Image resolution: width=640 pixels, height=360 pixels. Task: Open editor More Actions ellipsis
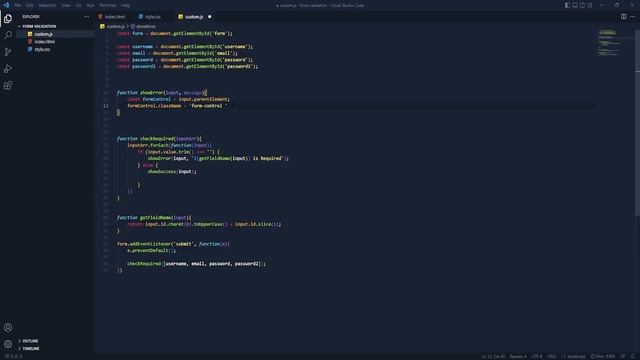(x=632, y=17)
